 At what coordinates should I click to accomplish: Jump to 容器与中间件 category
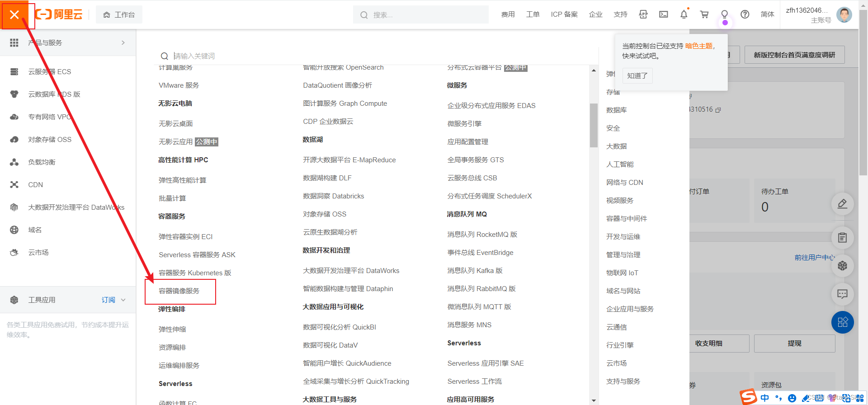tap(627, 218)
